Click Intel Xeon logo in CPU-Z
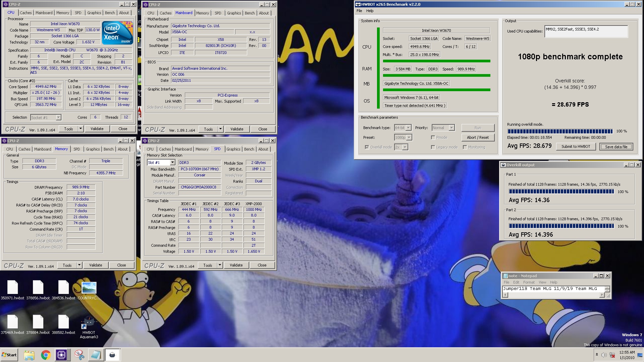The height and width of the screenshot is (362, 644). [117, 33]
